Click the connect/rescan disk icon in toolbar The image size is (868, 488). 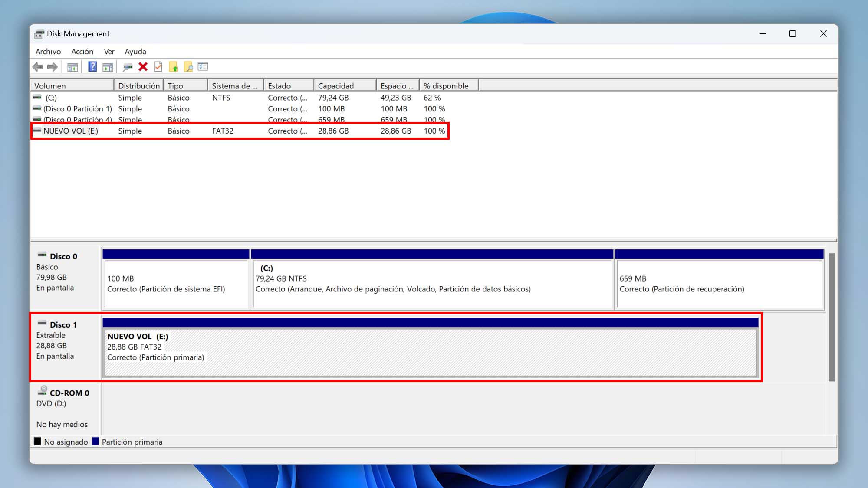tap(128, 67)
